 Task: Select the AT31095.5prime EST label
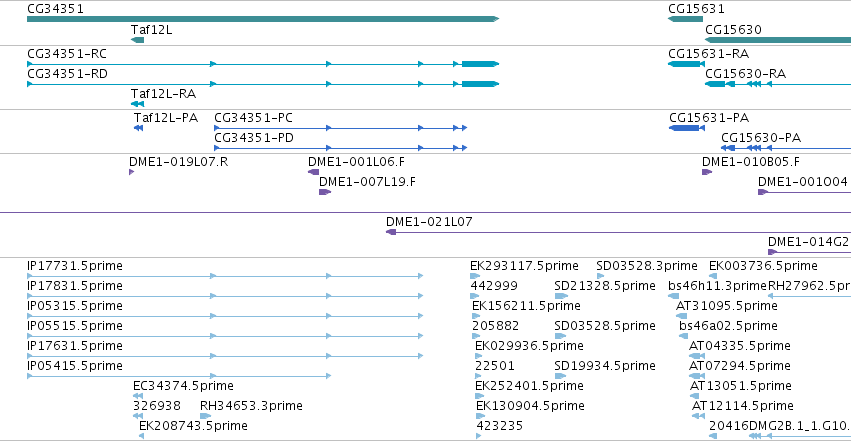point(727,306)
